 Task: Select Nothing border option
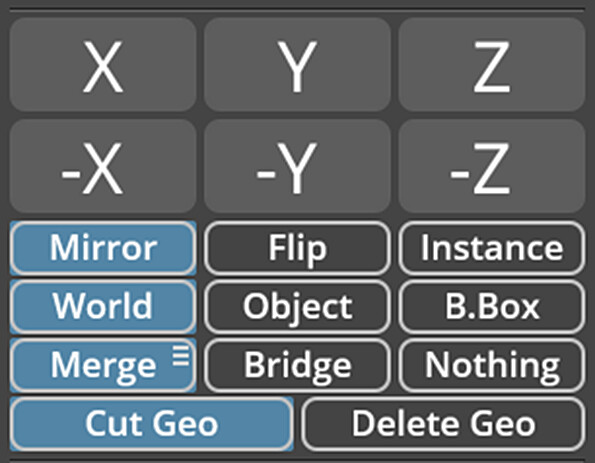coord(491,365)
